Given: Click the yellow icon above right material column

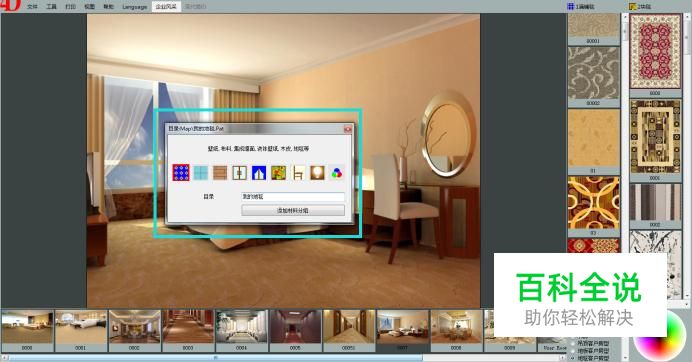Looking at the screenshot, I should pos(632,6).
